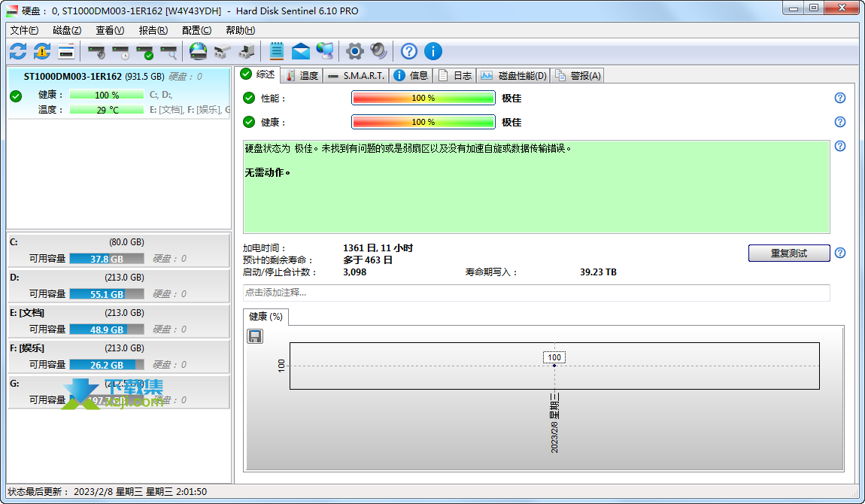Image resolution: width=865 pixels, height=504 pixels.
Task: Click help icon beside 性能 bar
Action: [x=839, y=98]
